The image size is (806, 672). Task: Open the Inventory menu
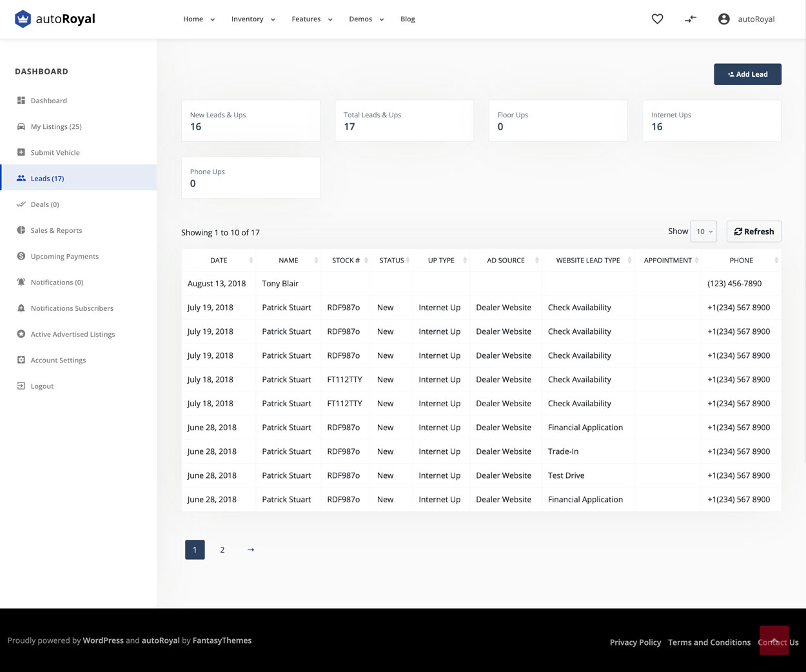pos(253,19)
